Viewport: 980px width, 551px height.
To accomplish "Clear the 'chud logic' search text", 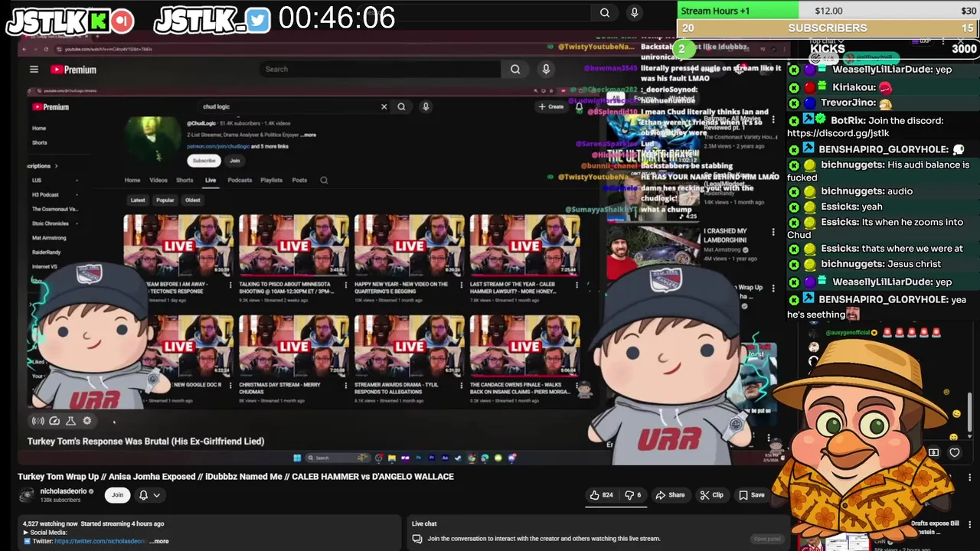I will tap(384, 107).
